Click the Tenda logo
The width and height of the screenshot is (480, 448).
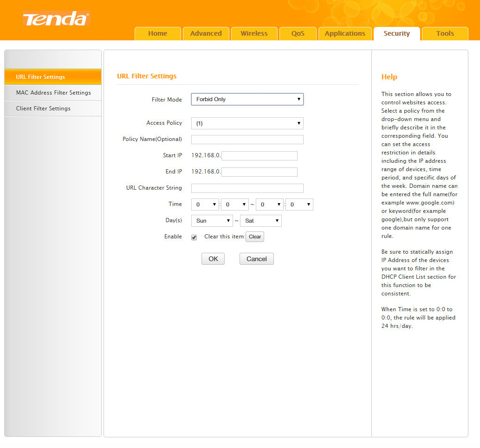point(57,19)
